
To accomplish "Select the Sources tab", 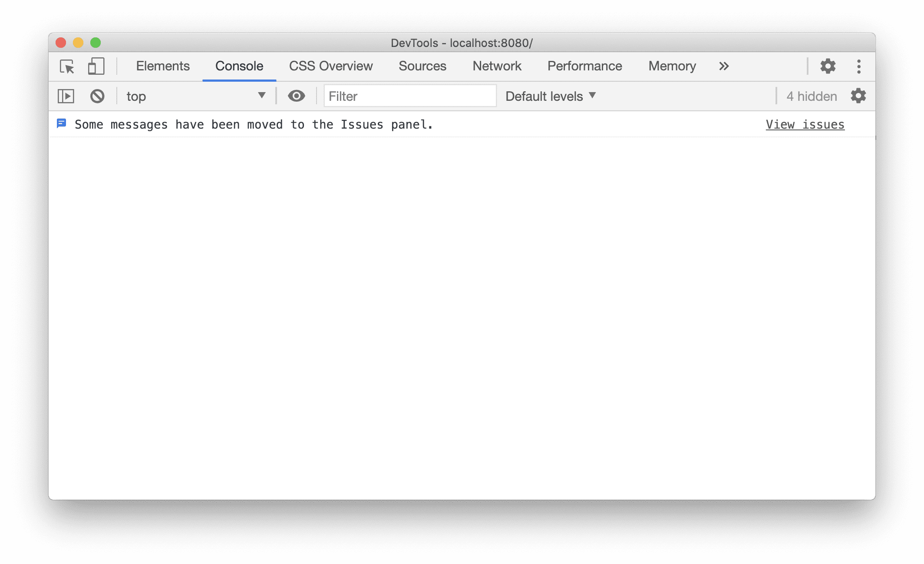I will click(x=422, y=65).
